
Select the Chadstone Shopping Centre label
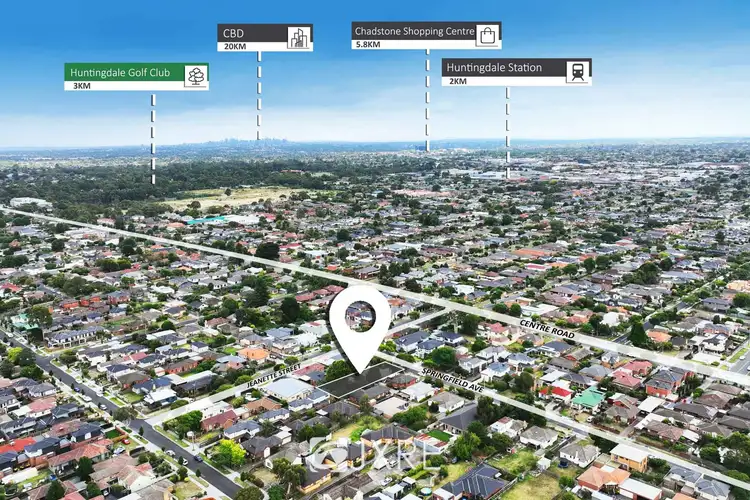pos(412,31)
